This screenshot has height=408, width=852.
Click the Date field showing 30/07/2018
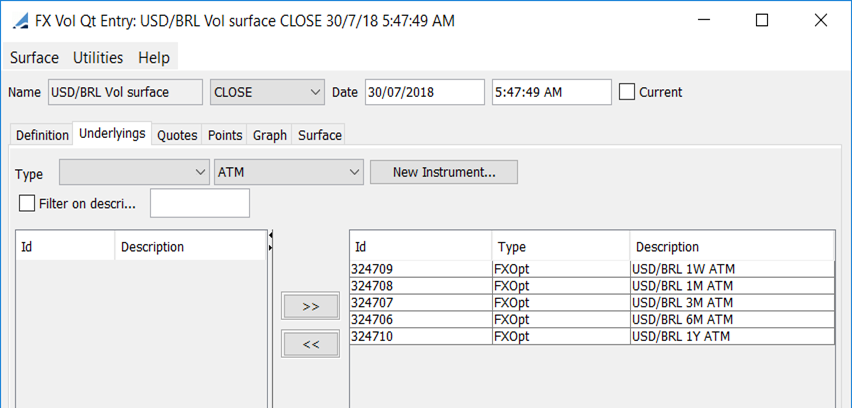(424, 92)
